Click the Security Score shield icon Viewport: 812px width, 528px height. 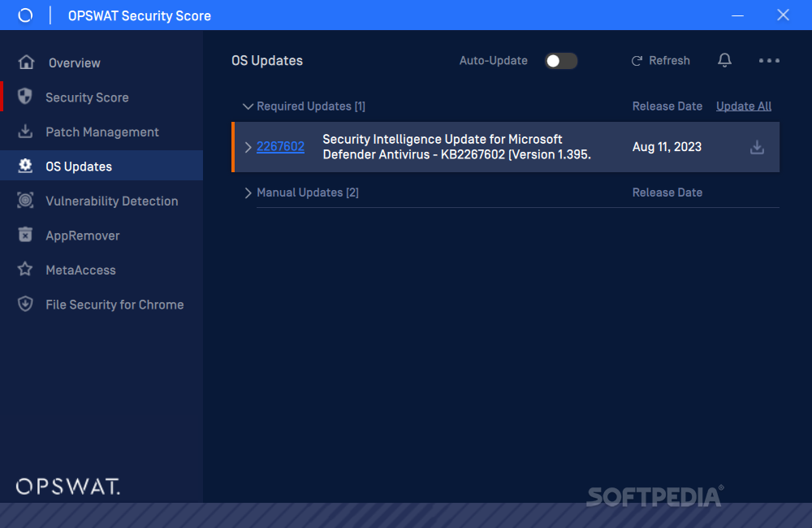(x=25, y=97)
